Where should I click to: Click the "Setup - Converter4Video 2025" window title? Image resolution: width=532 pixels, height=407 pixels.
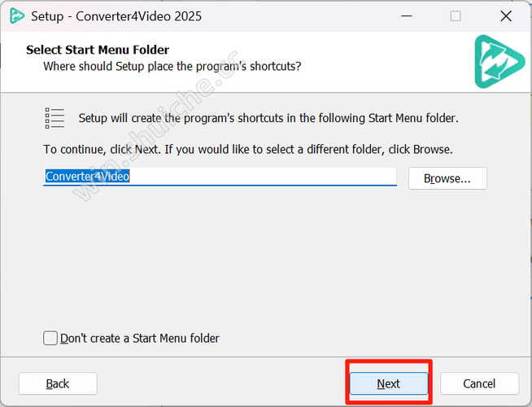[x=116, y=16]
